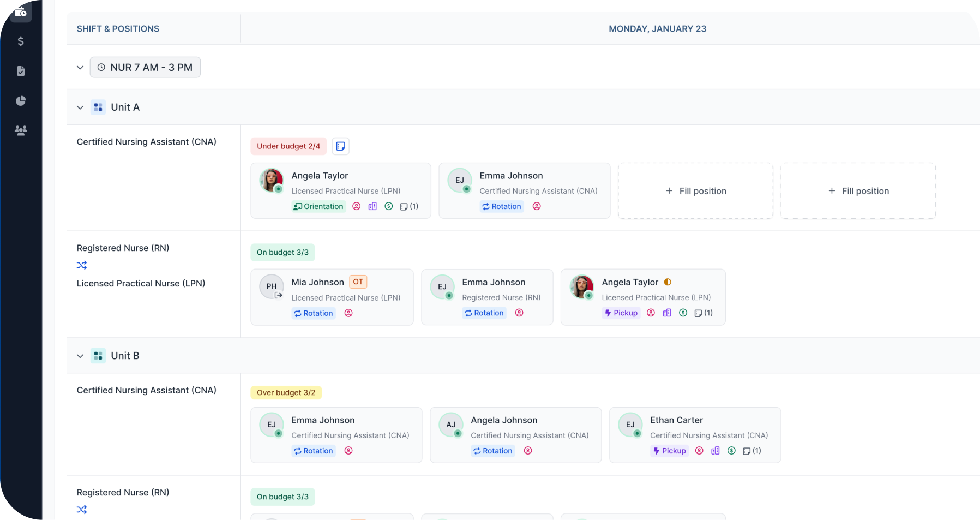
Task: Click the blue notes icon beside Under budget badge
Action: [340, 146]
